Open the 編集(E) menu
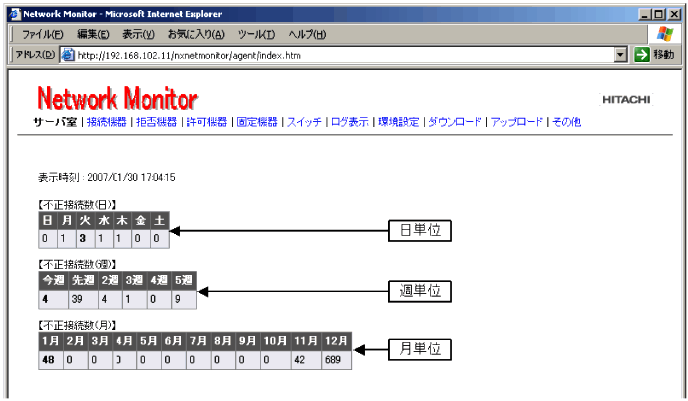This screenshot has height=401, width=688. [x=93, y=34]
